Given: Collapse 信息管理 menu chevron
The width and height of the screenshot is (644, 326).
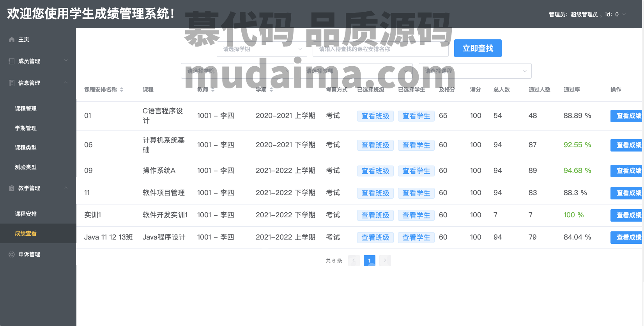Looking at the screenshot, I should click(x=66, y=82).
